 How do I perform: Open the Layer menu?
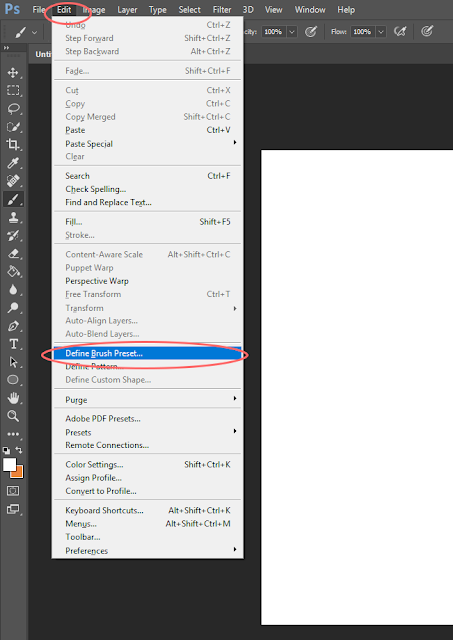click(127, 10)
